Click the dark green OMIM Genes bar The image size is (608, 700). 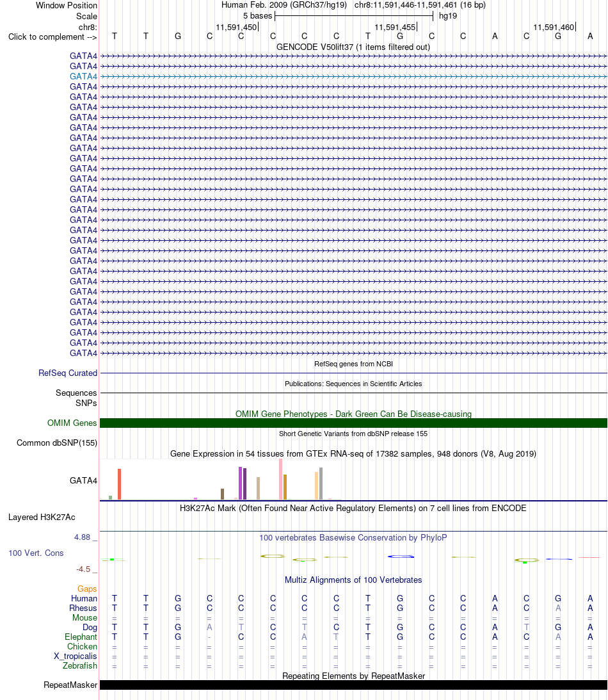pos(353,423)
